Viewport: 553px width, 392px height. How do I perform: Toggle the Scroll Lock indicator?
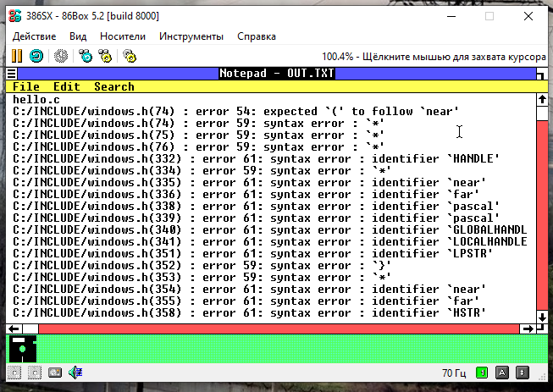pyautogui.click(x=523, y=372)
